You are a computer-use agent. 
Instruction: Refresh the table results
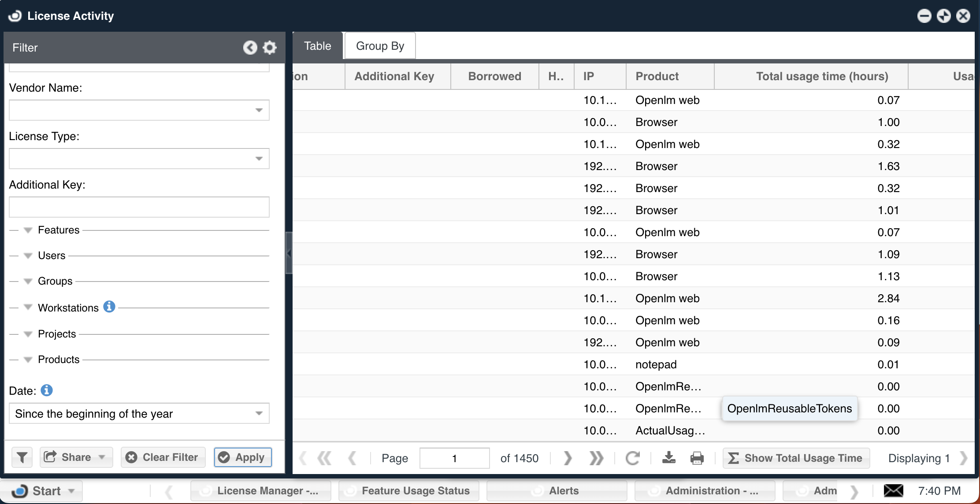(x=632, y=458)
